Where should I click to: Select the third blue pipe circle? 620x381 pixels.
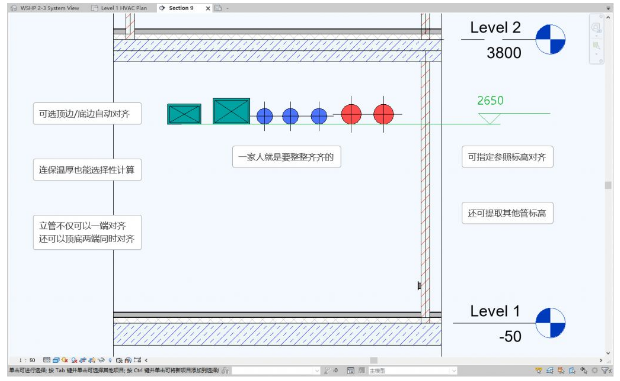[319, 116]
